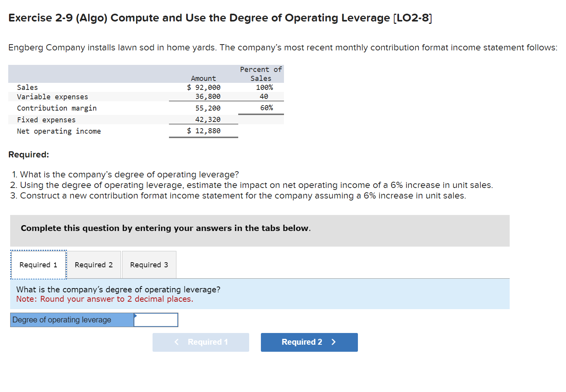Select the active Required 1 tab
The width and height of the screenshot is (566, 392).
pyautogui.click(x=38, y=265)
